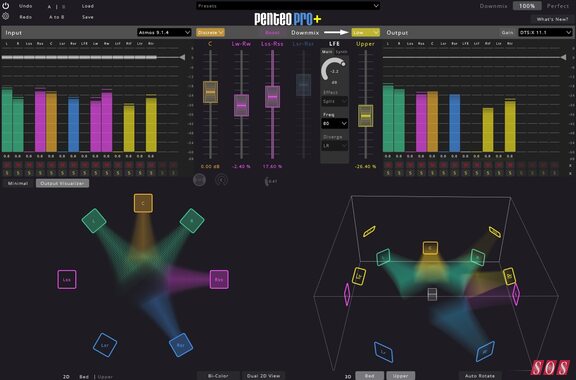576x380 pixels.
Task: Select the blue Lsr speaker in 2D view
Action: click(105, 345)
